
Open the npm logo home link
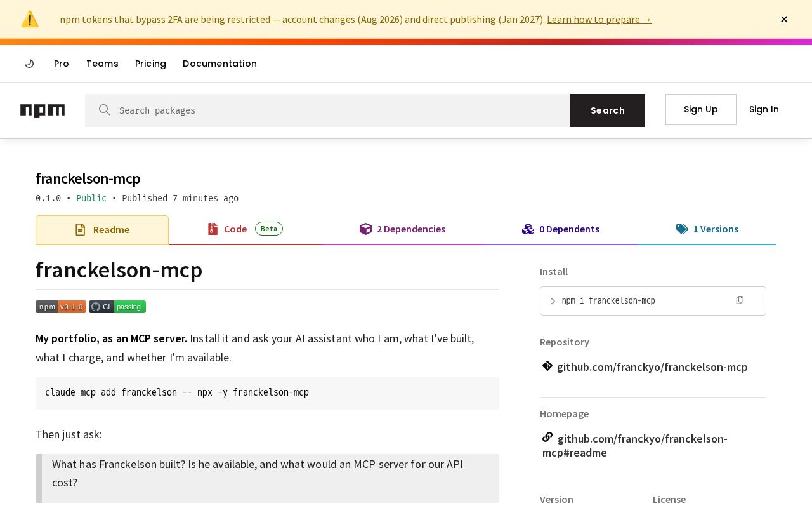tap(43, 110)
